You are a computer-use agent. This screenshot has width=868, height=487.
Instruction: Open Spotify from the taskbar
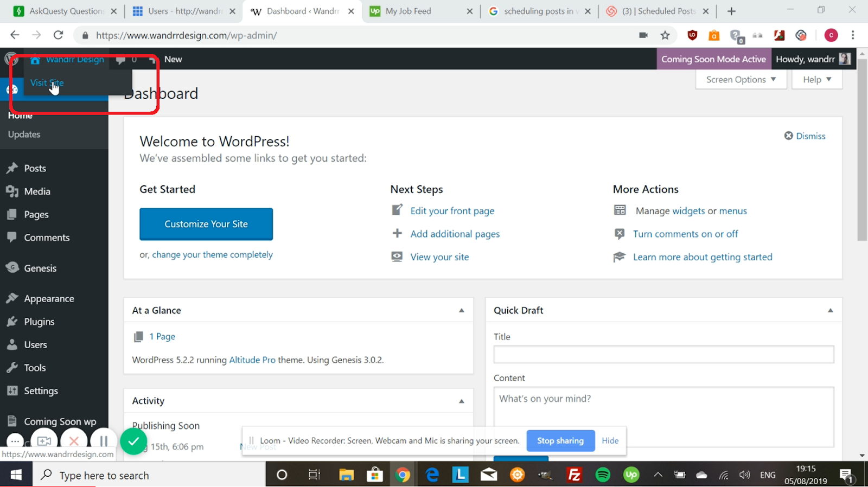click(603, 475)
